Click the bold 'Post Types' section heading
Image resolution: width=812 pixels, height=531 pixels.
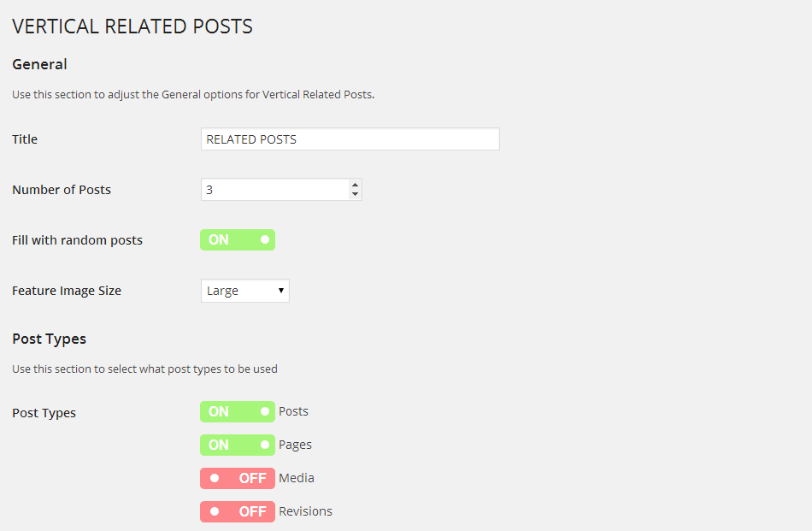coord(49,339)
